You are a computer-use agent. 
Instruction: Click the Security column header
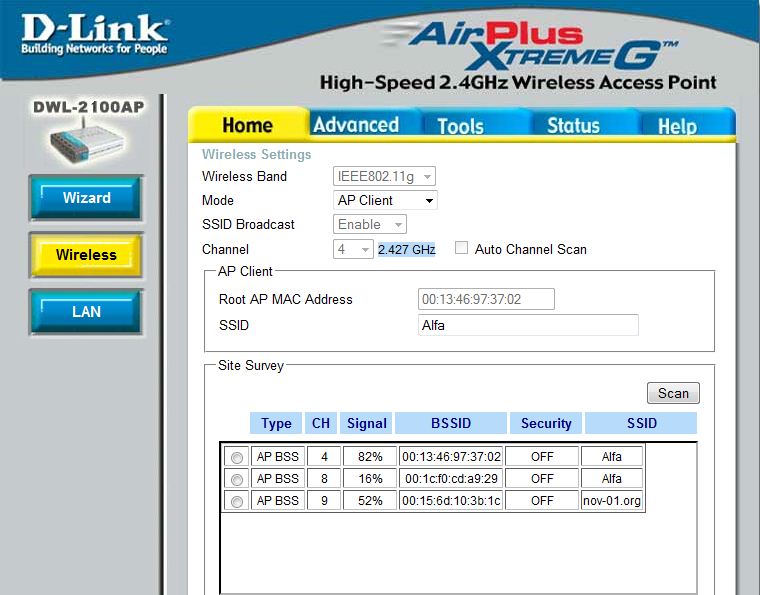(546, 423)
